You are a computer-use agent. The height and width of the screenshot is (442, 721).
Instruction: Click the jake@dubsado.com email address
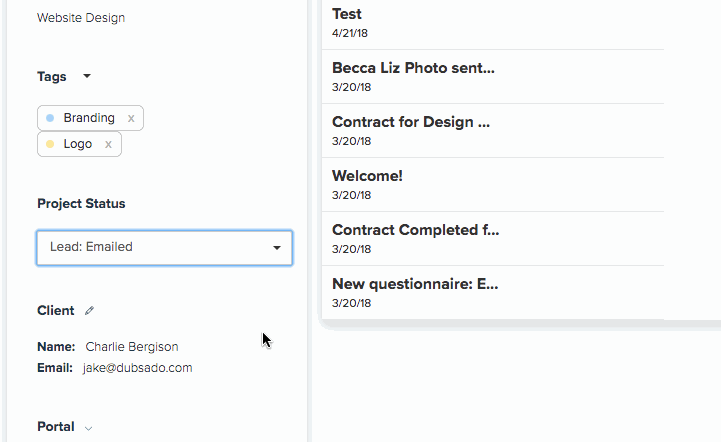pyautogui.click(x=137, y=368)
